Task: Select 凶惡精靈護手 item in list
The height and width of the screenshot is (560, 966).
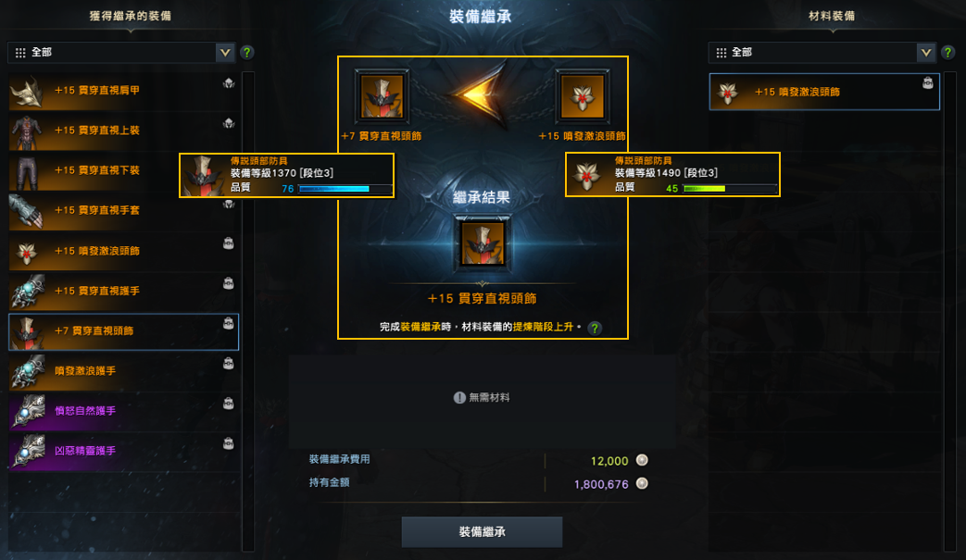Action: point(123,451)
